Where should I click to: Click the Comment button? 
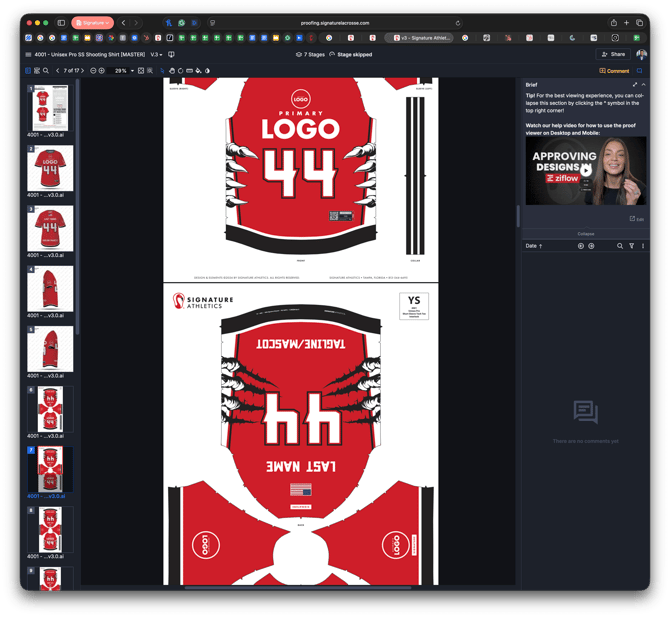(x=614, y=71)
